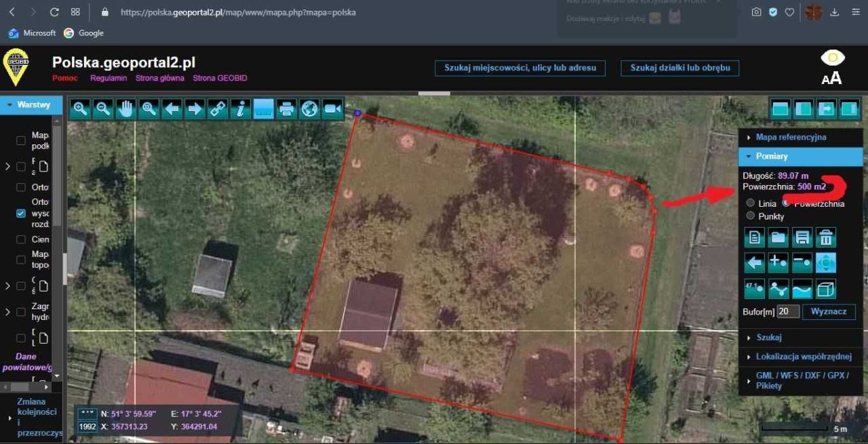868x444 pixels.
Task: Select the Powierzchnia radio button
Action: coord(786,203)
